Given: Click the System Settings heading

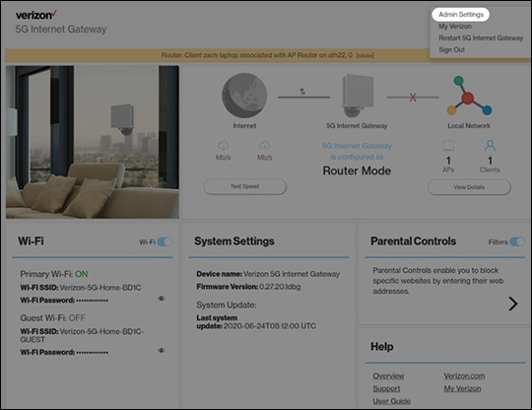Looking at the screenshot, I should 234,241.
